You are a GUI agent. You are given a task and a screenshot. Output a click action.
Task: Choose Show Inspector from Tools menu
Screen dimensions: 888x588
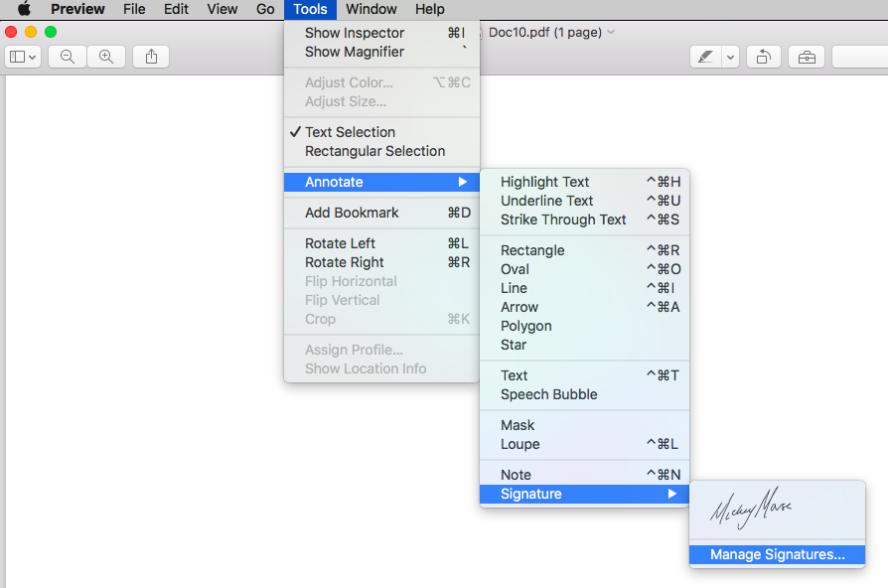(381, 33)
